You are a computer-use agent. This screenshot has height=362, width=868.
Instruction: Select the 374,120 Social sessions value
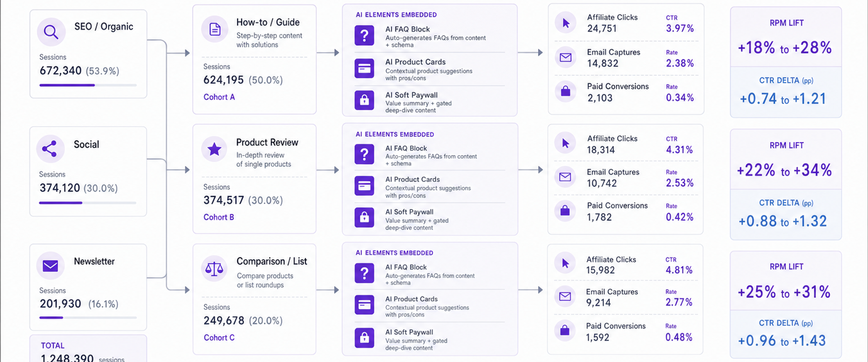(x=60, y=188)
